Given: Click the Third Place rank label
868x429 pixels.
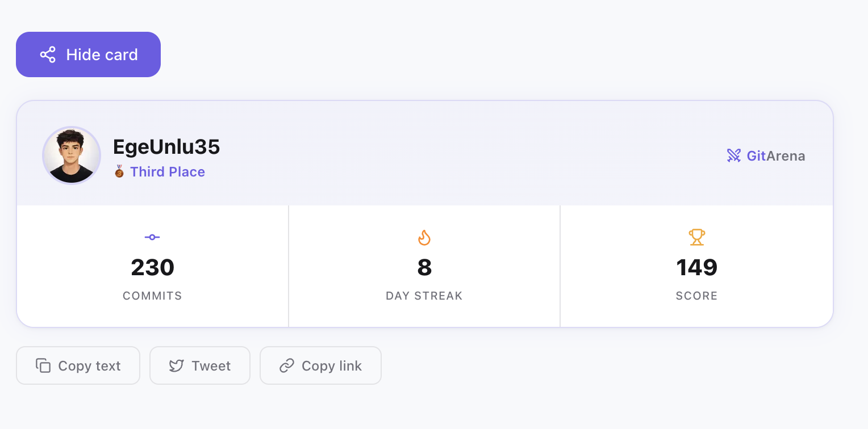Looking at the screenshot, I should point(167,171).
